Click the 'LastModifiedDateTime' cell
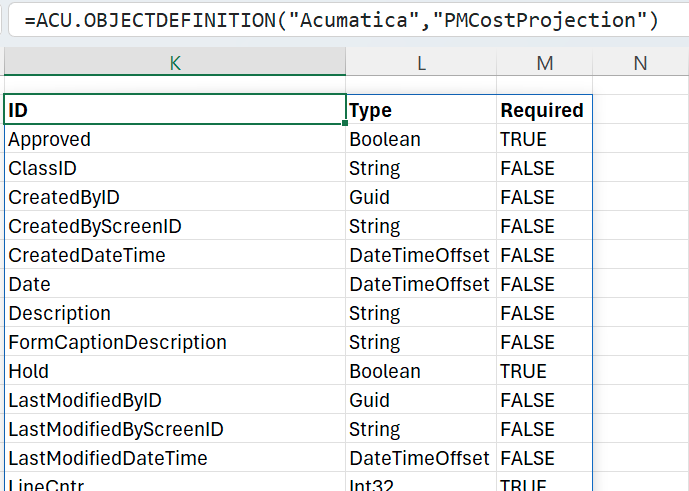 pyautogui.click(x=175, y=458)
